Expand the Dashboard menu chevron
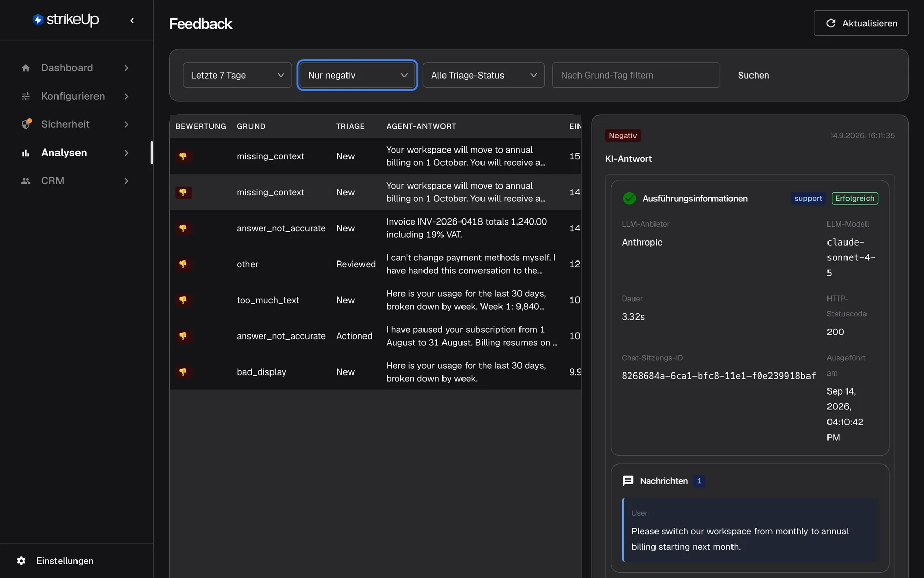 tap(126, 68)
